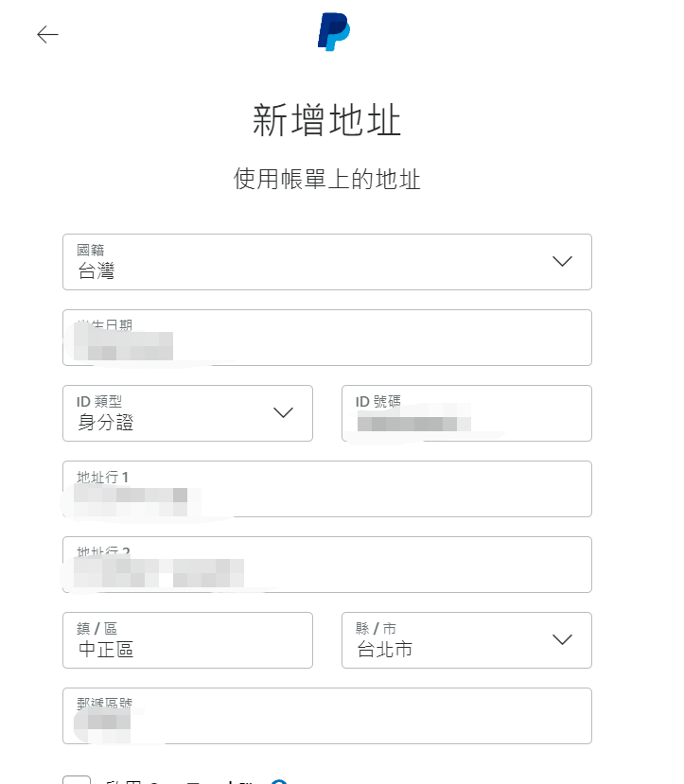This screenshot has height=784, width=684.
Task: Click the chevron arrow in 縣 / 市 field
Action: click(562, 639)
